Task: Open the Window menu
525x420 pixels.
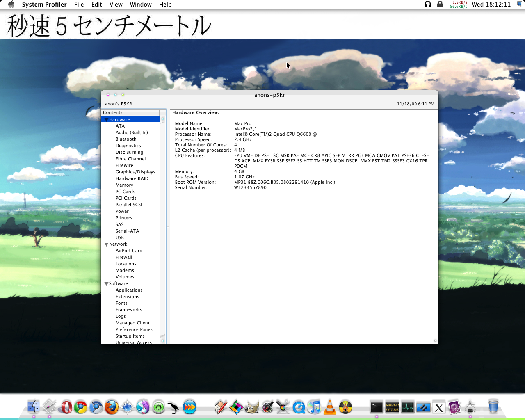Action: pyautogui.click(x=141, y=5)
